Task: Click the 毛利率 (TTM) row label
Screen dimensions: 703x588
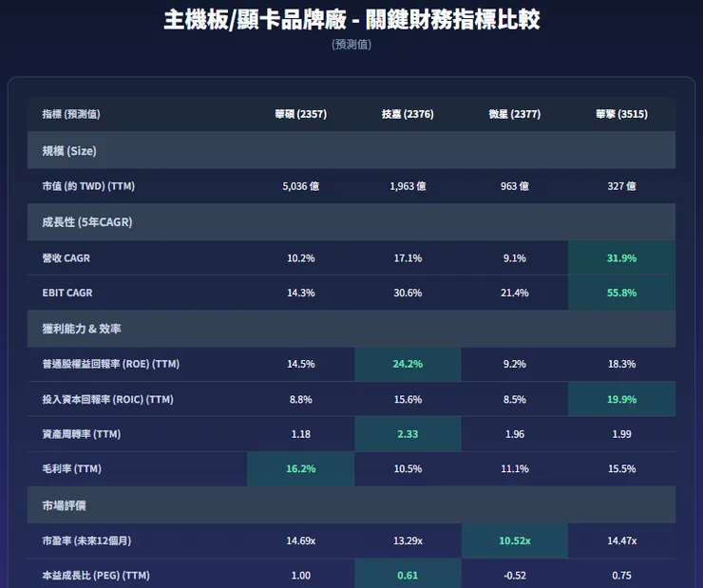Action: coord(72,469)
